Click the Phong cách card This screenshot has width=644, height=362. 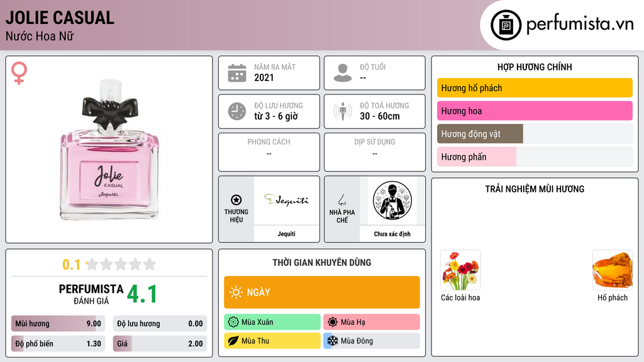tap(269, 152)
